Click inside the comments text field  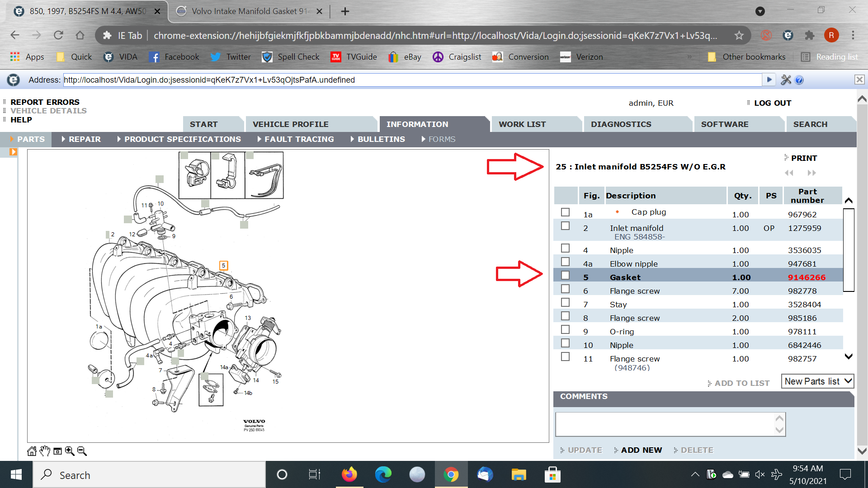point(665,424)
